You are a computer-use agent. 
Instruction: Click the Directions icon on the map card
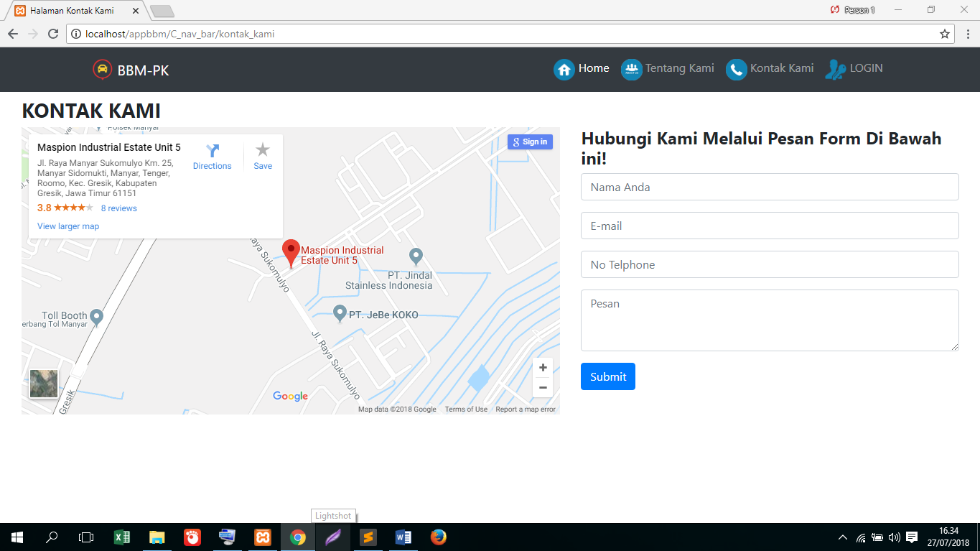[213, 150]
